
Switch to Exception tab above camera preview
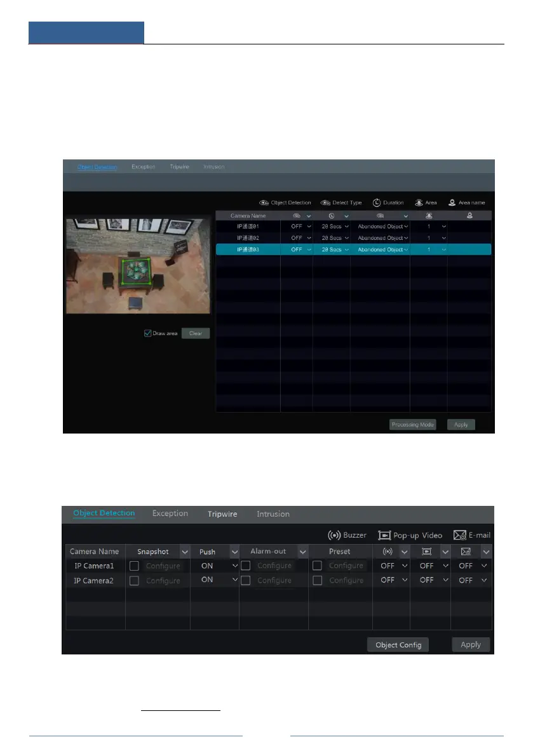point(144,167)
